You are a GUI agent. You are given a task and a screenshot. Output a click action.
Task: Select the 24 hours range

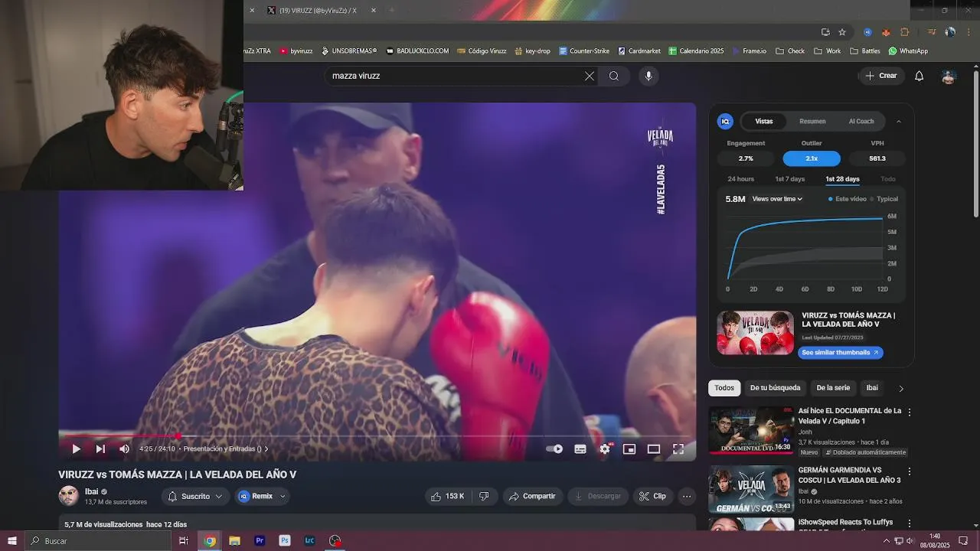(740, 179)
